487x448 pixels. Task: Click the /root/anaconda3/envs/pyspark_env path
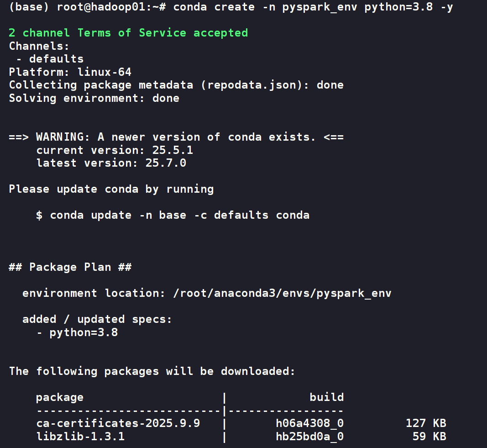pyautogui.click(x=282, y=293)
